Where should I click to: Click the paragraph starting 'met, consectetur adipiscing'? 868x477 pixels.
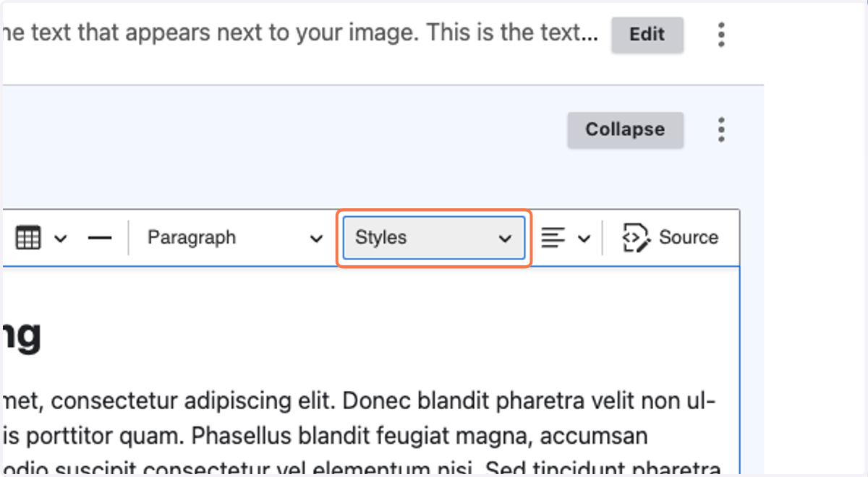click(359, 437)
